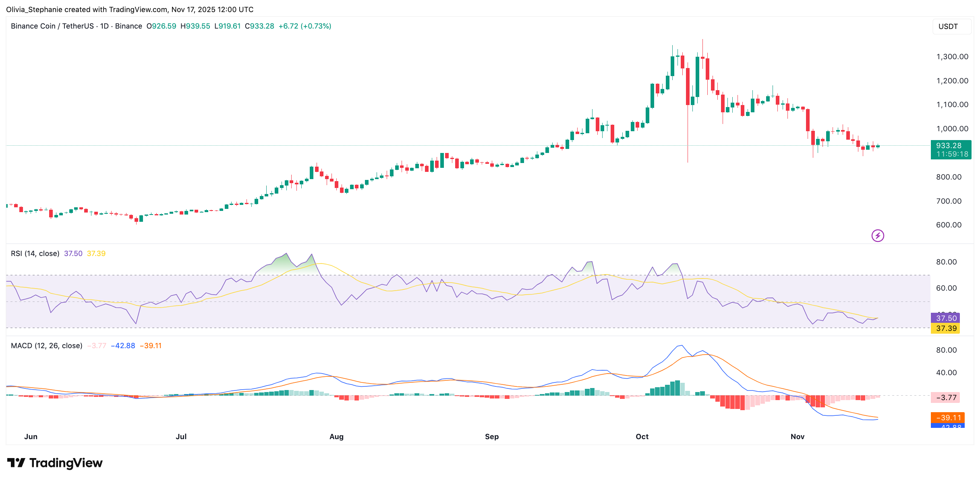This screenshot has height=481, width=980.
Task: Click the Nov label on the time axis
Action: tap(797, 436)
